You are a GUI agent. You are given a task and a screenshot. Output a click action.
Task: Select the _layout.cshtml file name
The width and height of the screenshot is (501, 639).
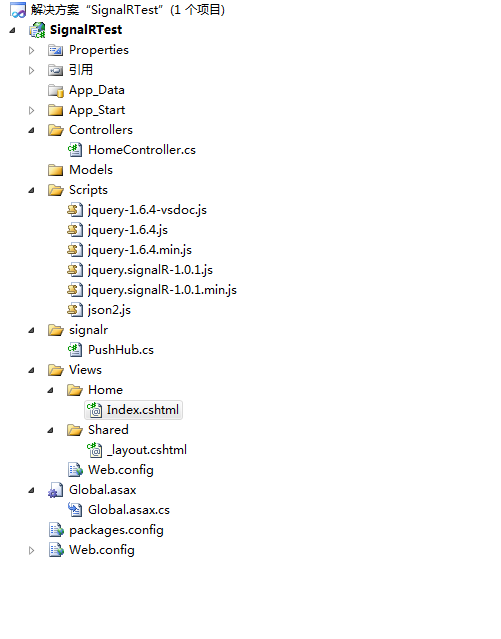pos(147,450)
